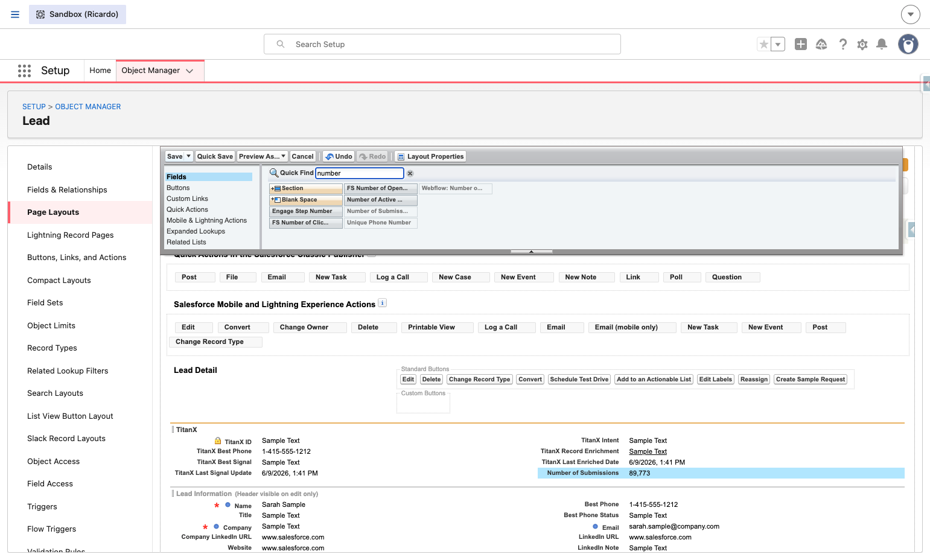This screenshot has height=560, width=930.
Task: Click the Setup gear icon
Action: pos(862,44)
